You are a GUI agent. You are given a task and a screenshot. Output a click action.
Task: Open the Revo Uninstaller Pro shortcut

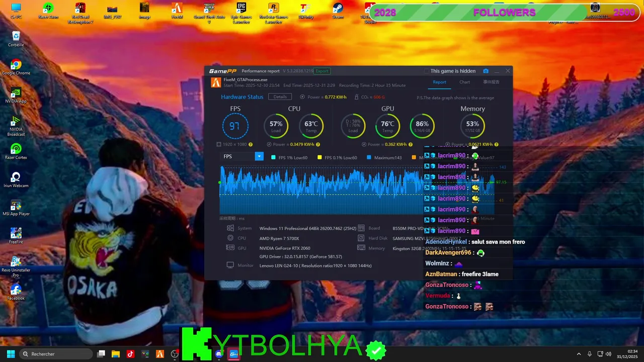pos(16,266)
